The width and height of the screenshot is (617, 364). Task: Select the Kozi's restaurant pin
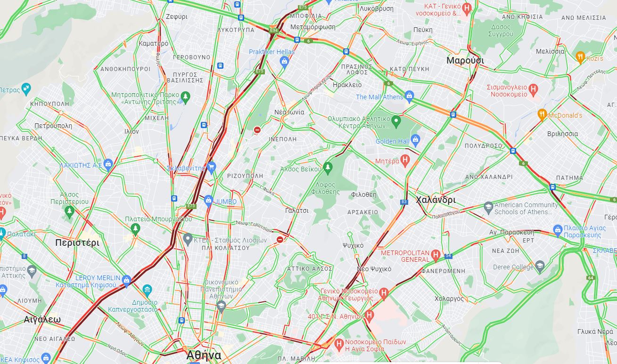pyautogui.click(x=580, y=57)
